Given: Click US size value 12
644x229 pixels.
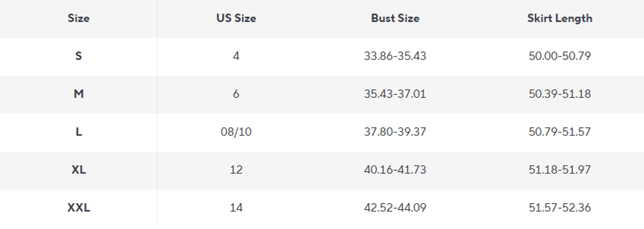Looking at the screenshot, I should click(236, 170).
